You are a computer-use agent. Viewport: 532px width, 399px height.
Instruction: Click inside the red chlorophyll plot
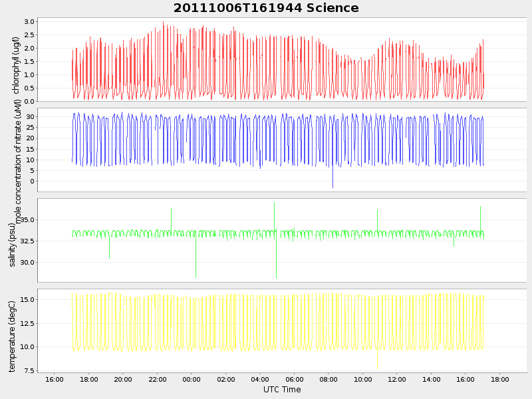click(x=282, y=59)
